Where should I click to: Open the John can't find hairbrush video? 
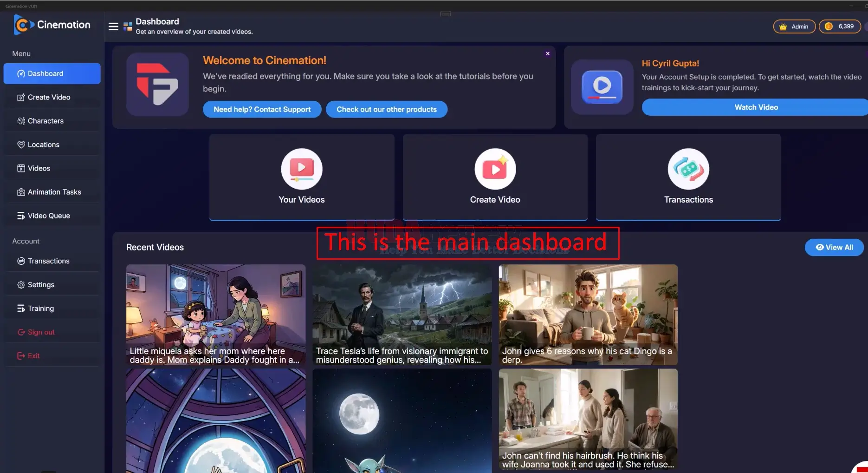[588, 420]
